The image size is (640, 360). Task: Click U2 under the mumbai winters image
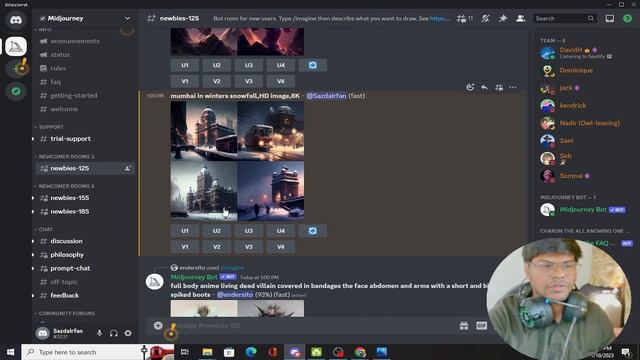click(x=217, y=231)
